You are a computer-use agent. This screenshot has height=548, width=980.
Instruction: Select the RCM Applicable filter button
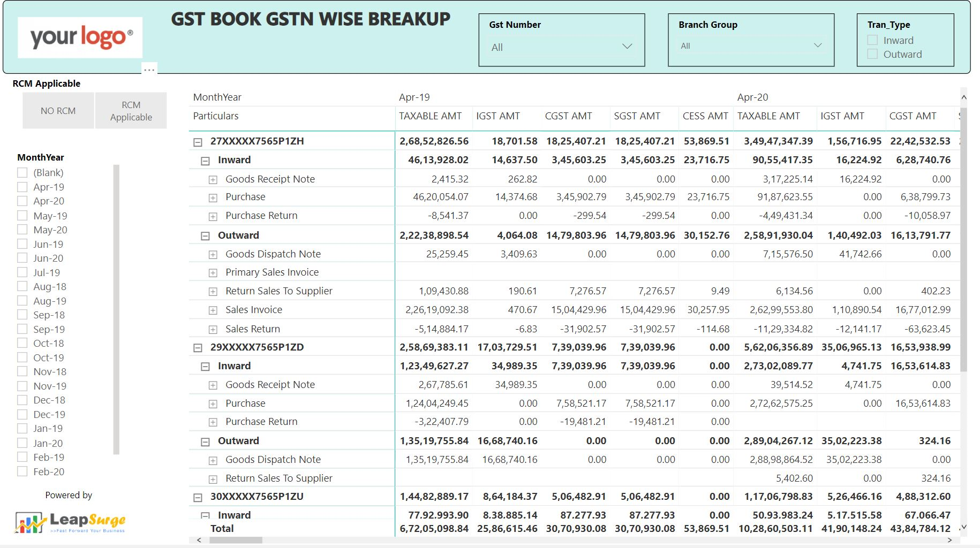point(131,111)
